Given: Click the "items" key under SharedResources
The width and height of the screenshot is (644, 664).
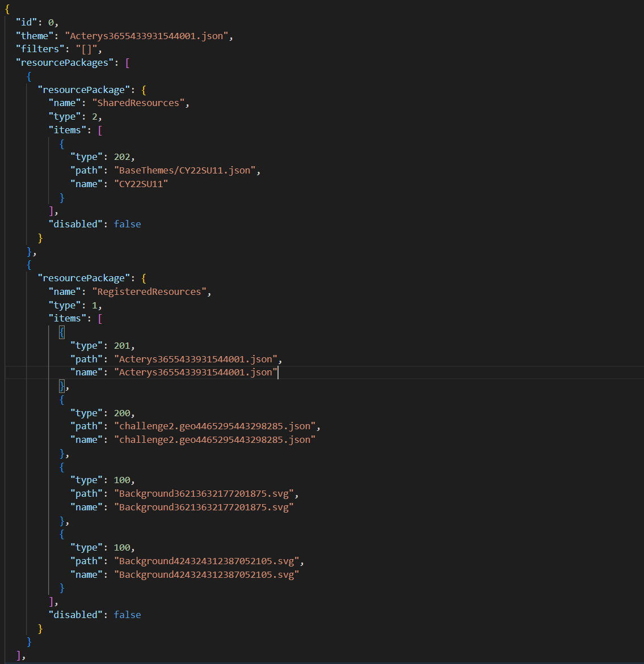Looking at the screenshot, I should [x=68, y=130].
